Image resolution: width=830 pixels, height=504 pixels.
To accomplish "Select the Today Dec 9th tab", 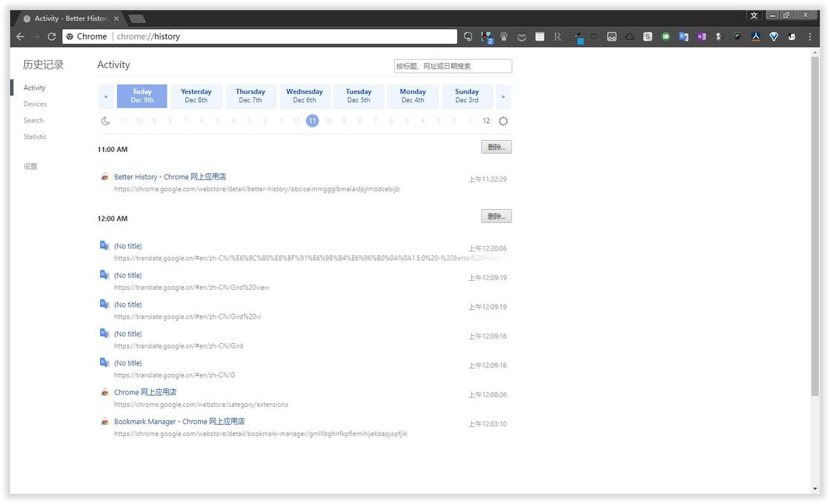I will [x=142, y=96].
